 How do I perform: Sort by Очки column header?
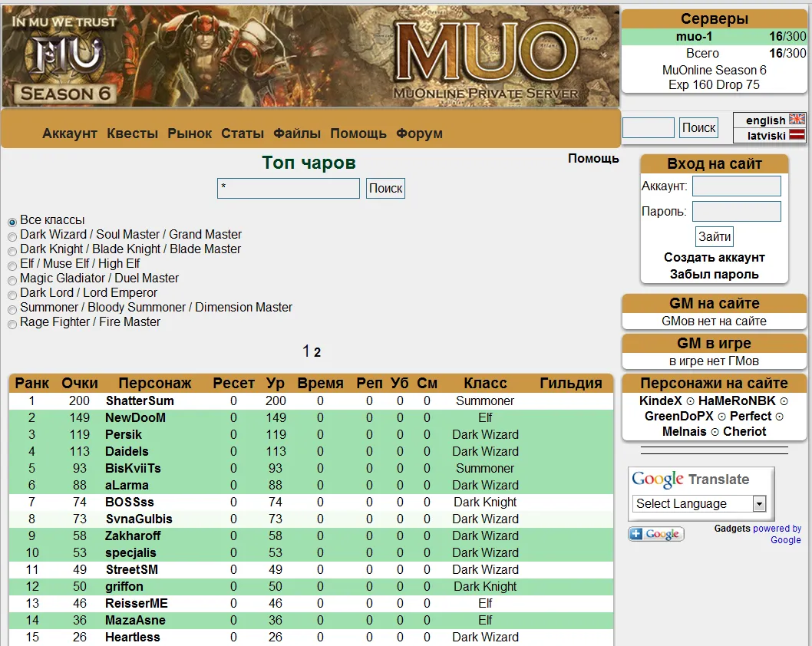80,383
